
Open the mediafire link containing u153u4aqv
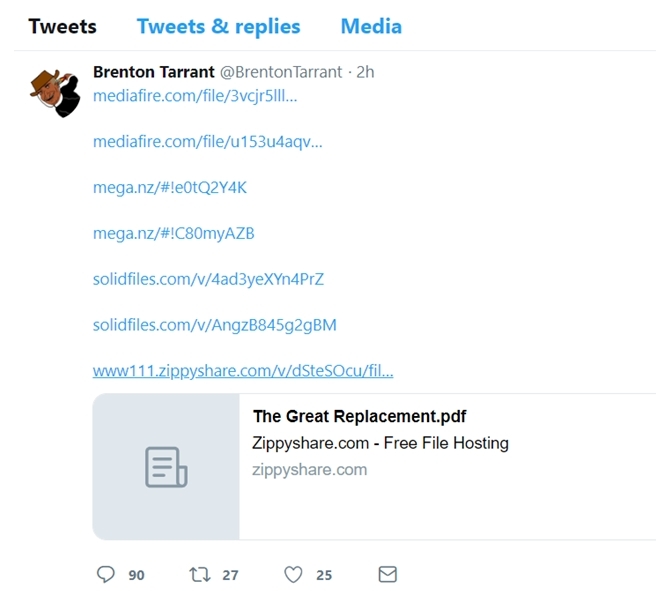point(208,142)
